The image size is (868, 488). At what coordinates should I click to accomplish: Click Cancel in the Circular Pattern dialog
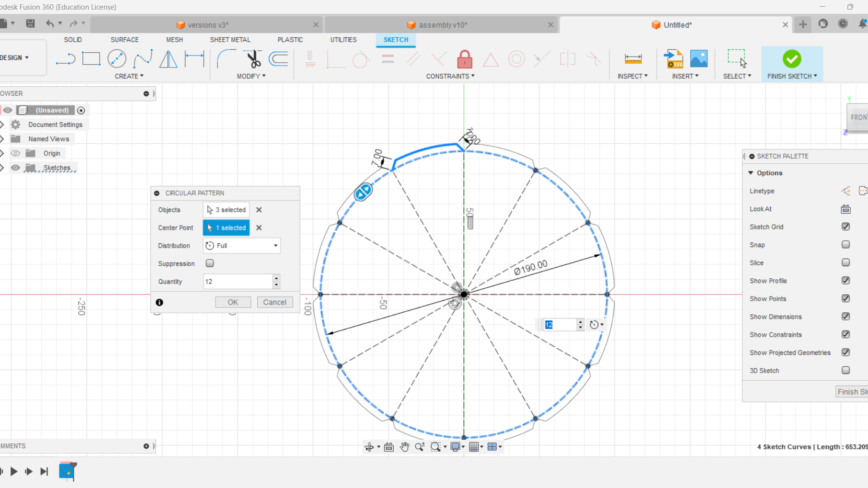(x=274, y=302)
